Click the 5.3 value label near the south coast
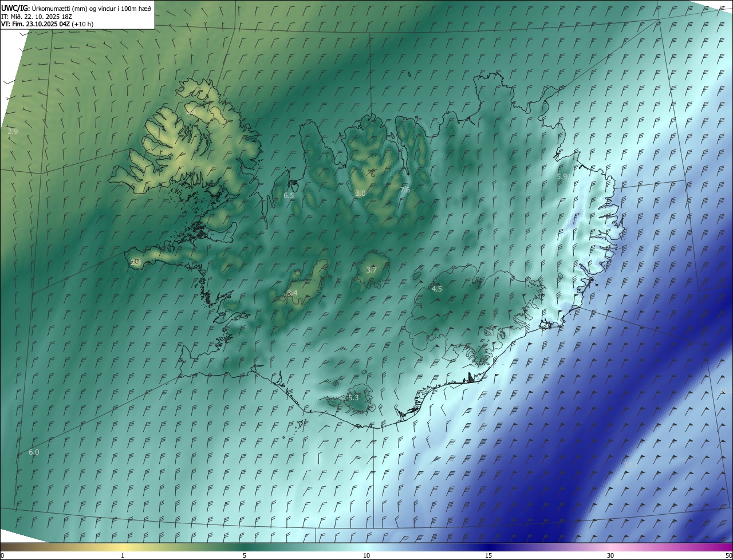Viewport: 733px width, 560px height. (353, 397)
